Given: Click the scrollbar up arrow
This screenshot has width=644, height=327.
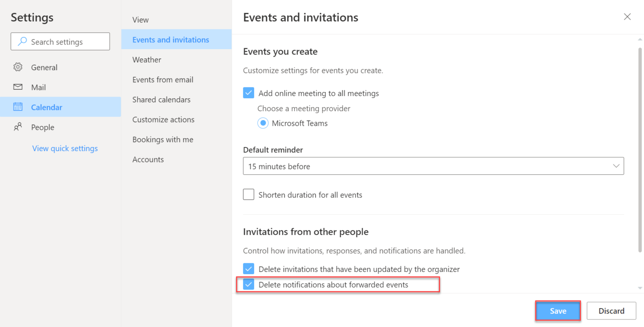Looking at the screenshot, I should tap(640, 39).
